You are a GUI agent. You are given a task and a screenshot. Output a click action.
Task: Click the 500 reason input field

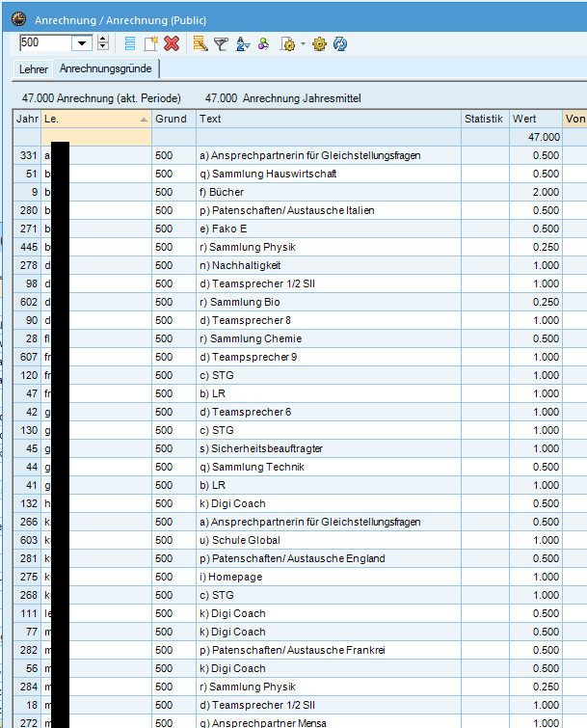click(x=45, y=43)
